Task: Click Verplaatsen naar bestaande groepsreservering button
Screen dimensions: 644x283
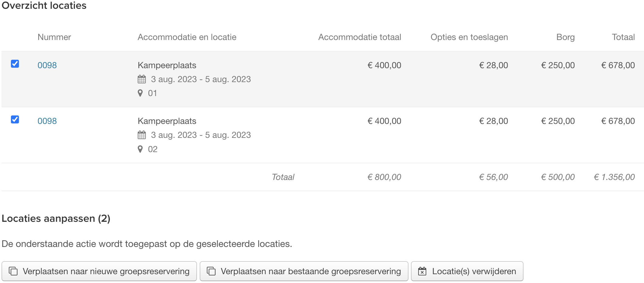Action: point(304,271)
